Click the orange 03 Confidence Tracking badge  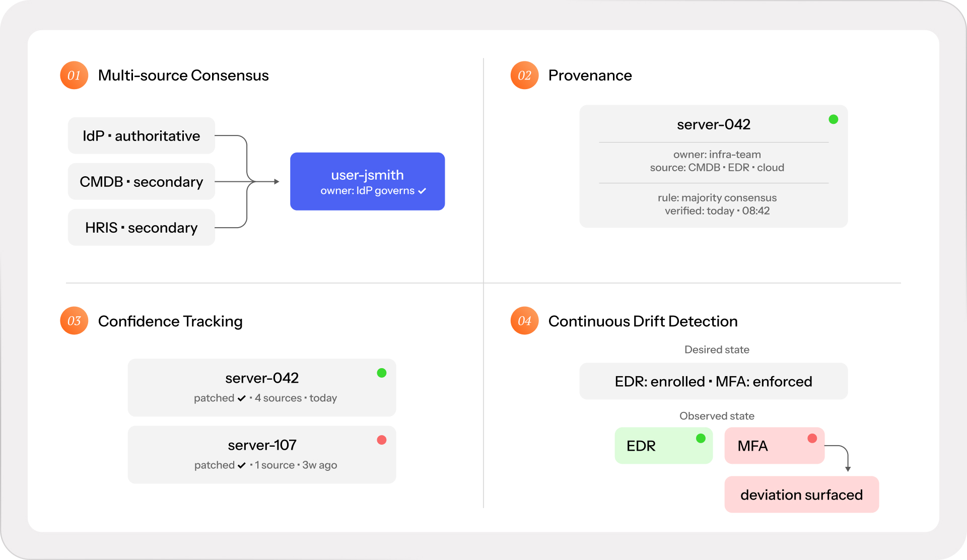(x=74, y=321)
